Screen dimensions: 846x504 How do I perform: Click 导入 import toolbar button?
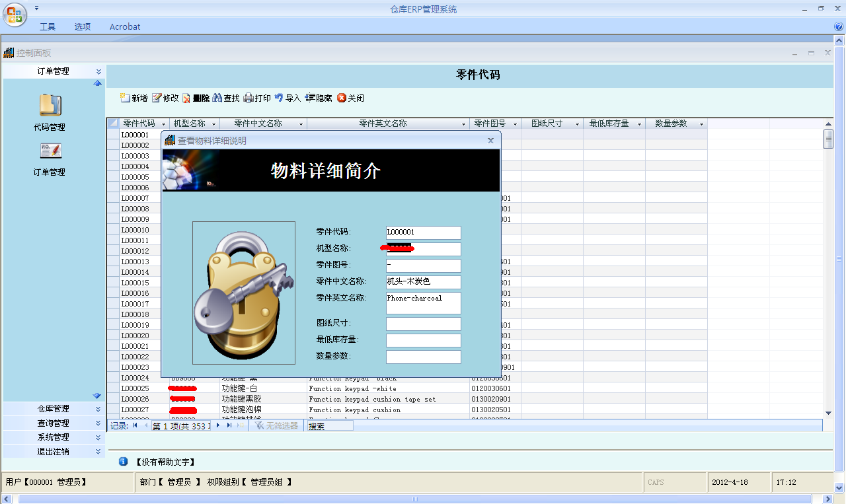[288, 98]
